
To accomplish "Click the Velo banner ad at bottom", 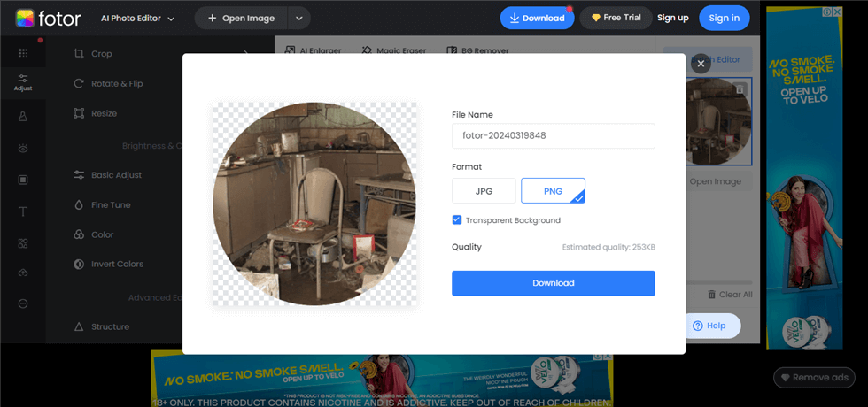I will [x=382, y=378].
